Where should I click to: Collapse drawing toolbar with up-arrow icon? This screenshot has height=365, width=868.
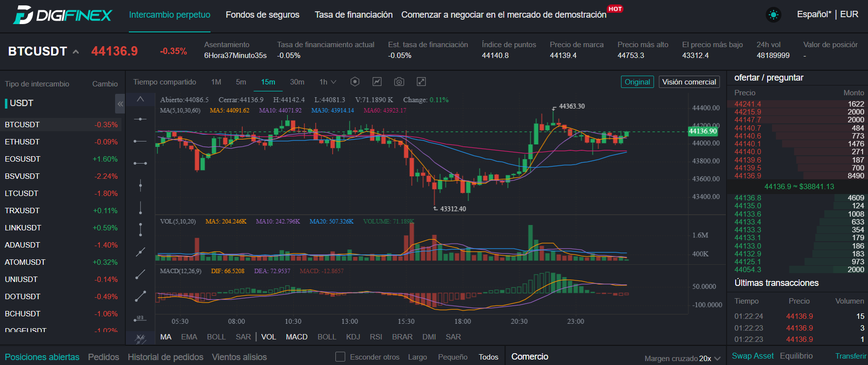point(140,99)
